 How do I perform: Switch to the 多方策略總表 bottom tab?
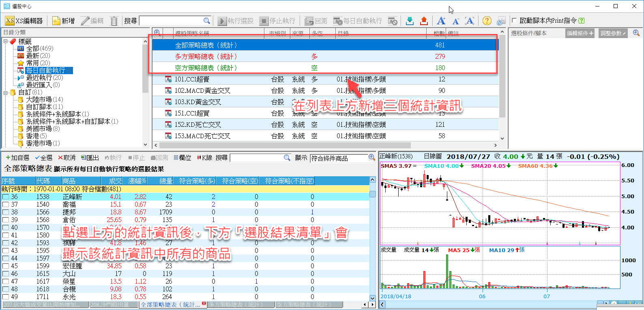pos(241,304)
